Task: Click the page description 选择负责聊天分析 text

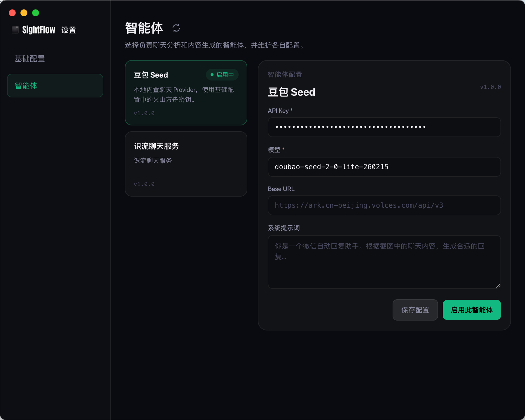Action: coord(215,45)
